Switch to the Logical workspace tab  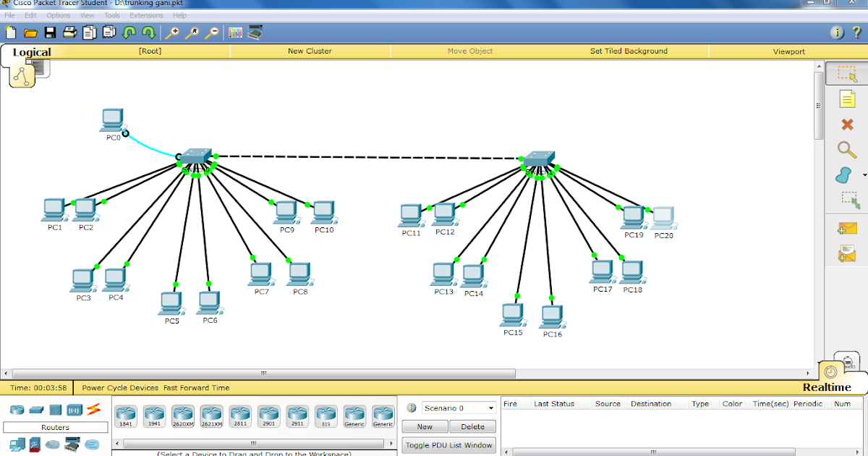point(32,52)
